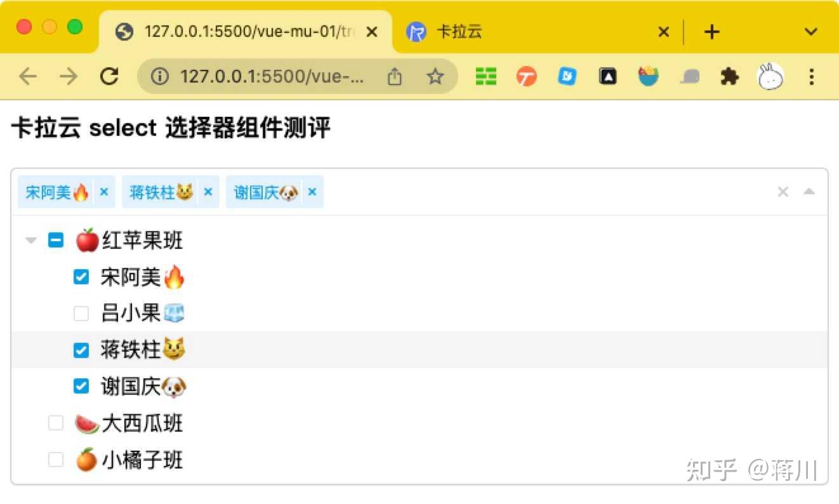Click the orange T extension icon
Image resolution: width=839 pixels, height=504 pixels.
(x=526, y=76)
